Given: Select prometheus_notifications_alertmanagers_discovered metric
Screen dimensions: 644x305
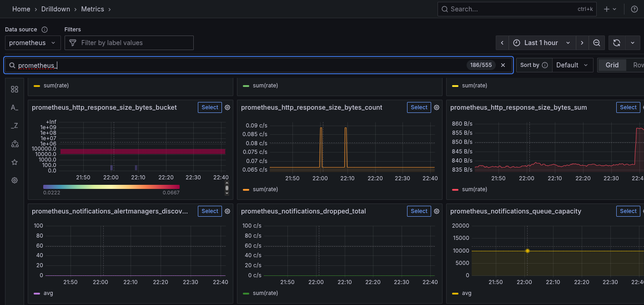Looking at the screenshot, I should click(x=210, y=211).
